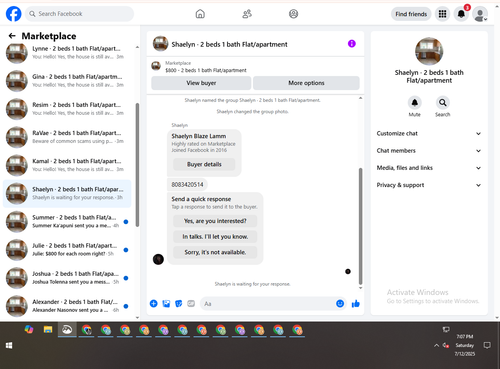Select the highlighted Shaelyn conversation
500x369 pixels.
click(x=67, y=193)
